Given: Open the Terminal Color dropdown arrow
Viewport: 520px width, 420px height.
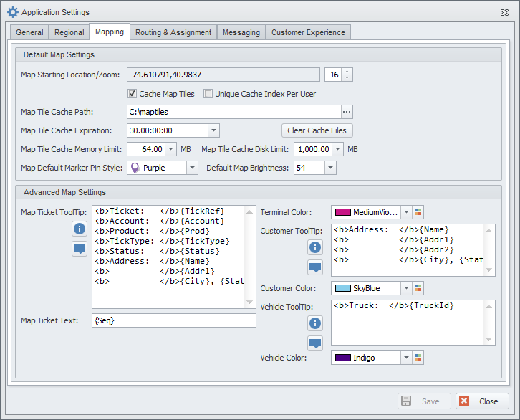Looking at the screenshot, I should 406,212.
